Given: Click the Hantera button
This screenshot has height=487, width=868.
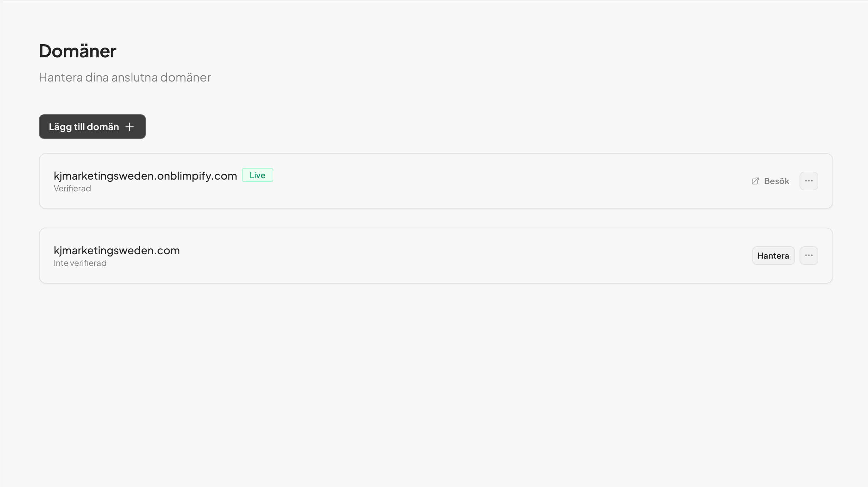Looking at the screenshot, I should coord(773,256).
